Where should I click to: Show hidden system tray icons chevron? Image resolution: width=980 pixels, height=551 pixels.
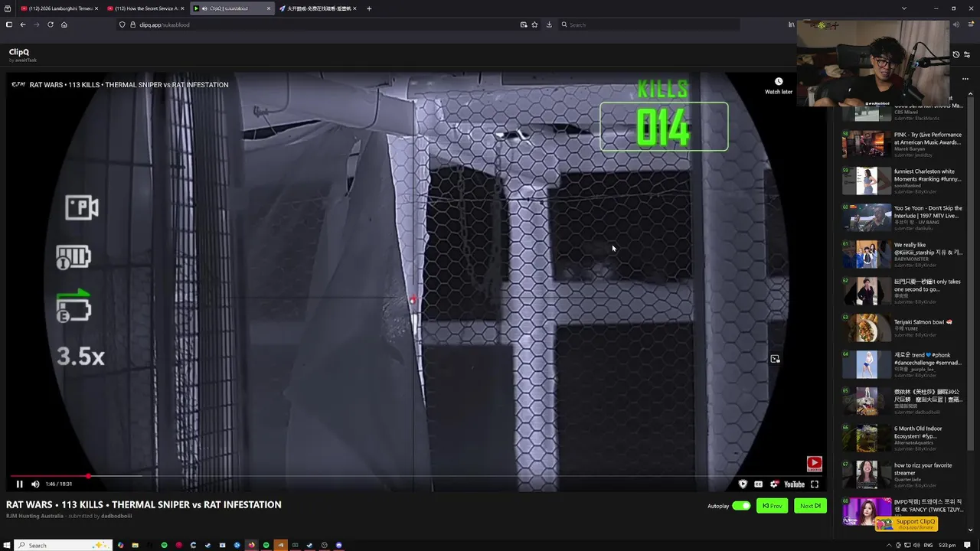pos(889,545)
